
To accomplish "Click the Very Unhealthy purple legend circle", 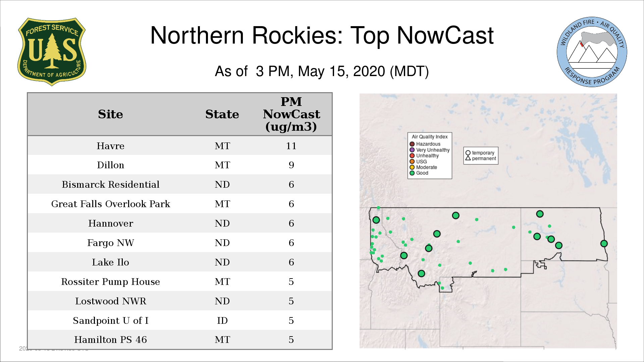I will [412, 150].
